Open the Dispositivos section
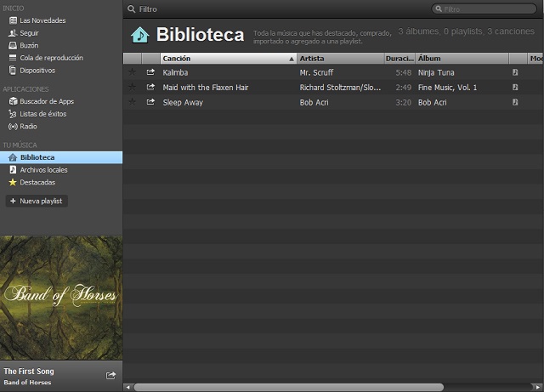This screenshot has height=392, width=544. click(x=37, y=71)
